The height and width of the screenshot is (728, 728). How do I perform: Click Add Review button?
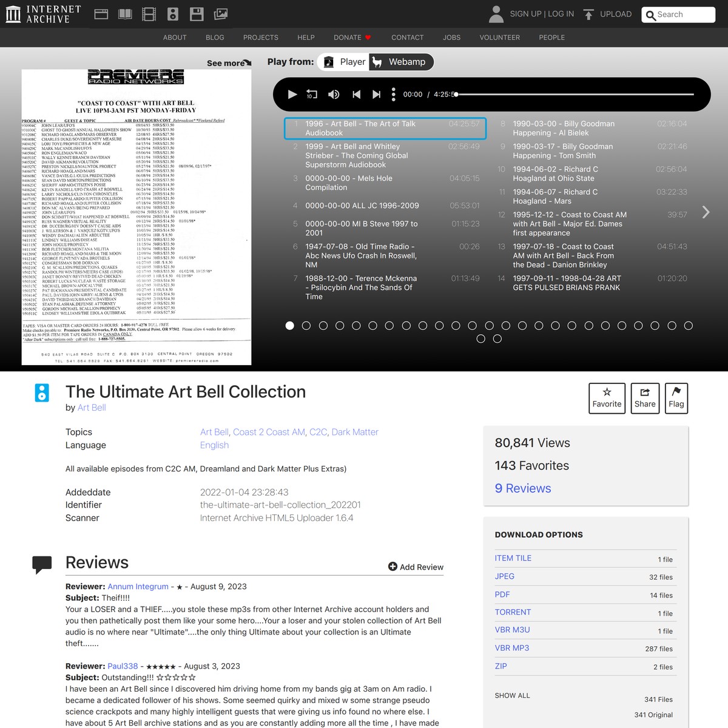416,567
